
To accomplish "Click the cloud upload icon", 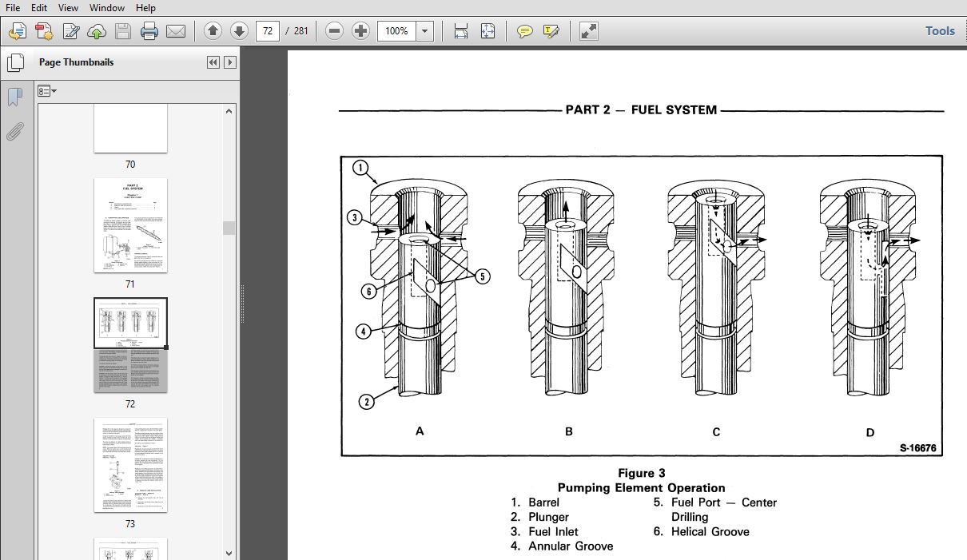I will [x=97, y=31].
